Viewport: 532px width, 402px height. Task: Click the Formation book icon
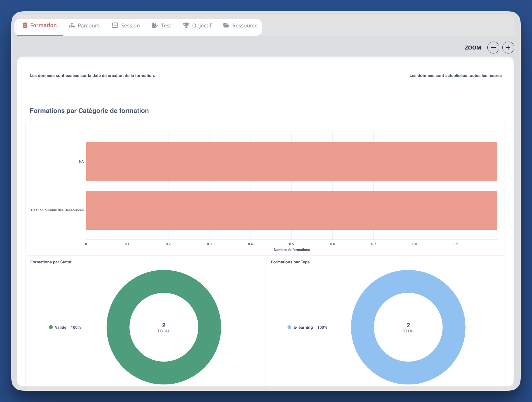(25, 25)
